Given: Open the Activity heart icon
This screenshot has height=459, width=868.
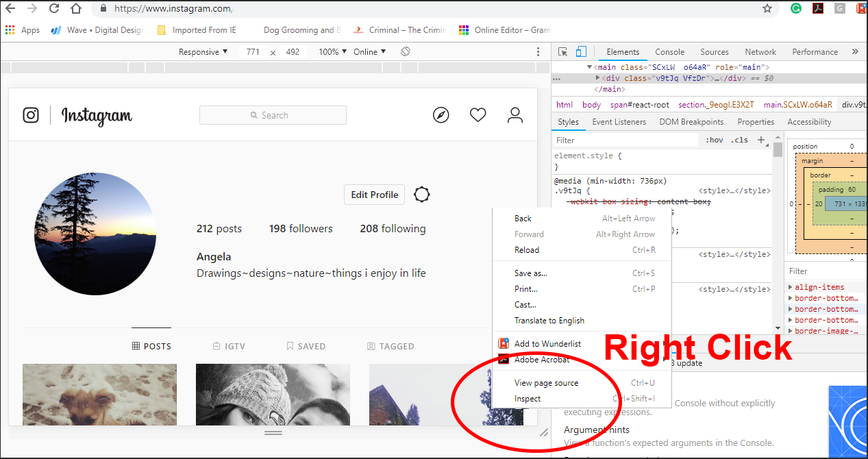Looking at the screenshot, I should click(478, 115).
